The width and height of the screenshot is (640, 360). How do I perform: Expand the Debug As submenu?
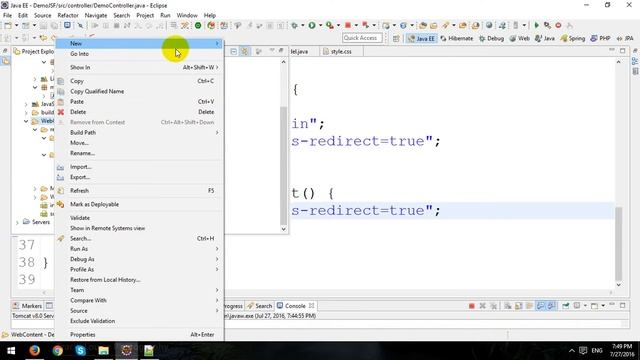(x=139, y=259)
